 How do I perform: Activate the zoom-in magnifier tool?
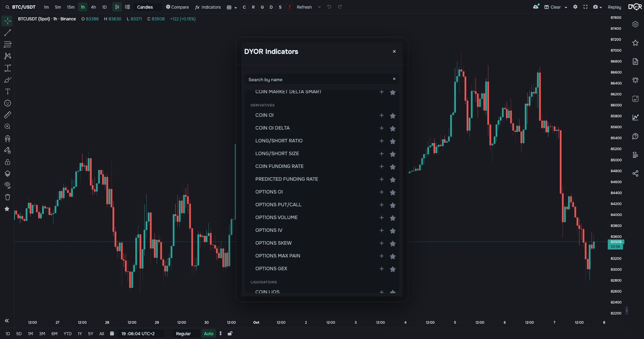(x=7, y=126)
